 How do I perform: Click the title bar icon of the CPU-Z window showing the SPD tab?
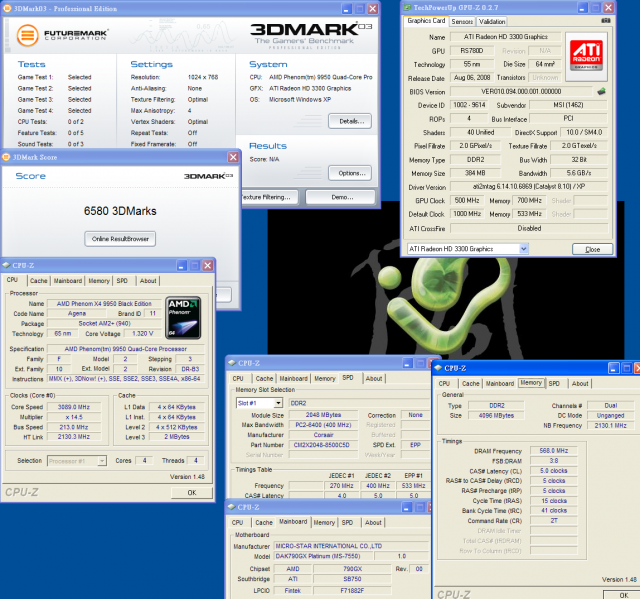click(232, 363)
